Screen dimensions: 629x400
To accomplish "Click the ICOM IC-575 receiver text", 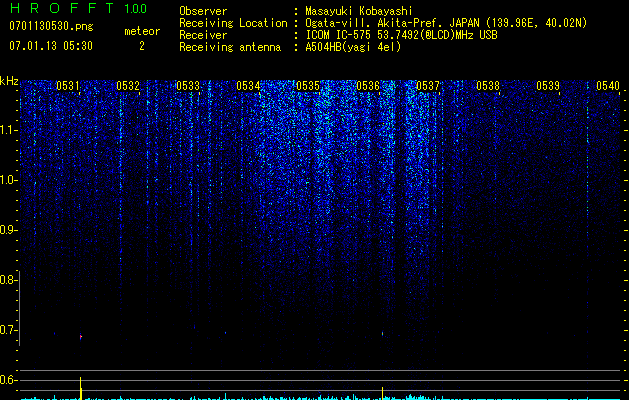I will click(x=401, y=35).
